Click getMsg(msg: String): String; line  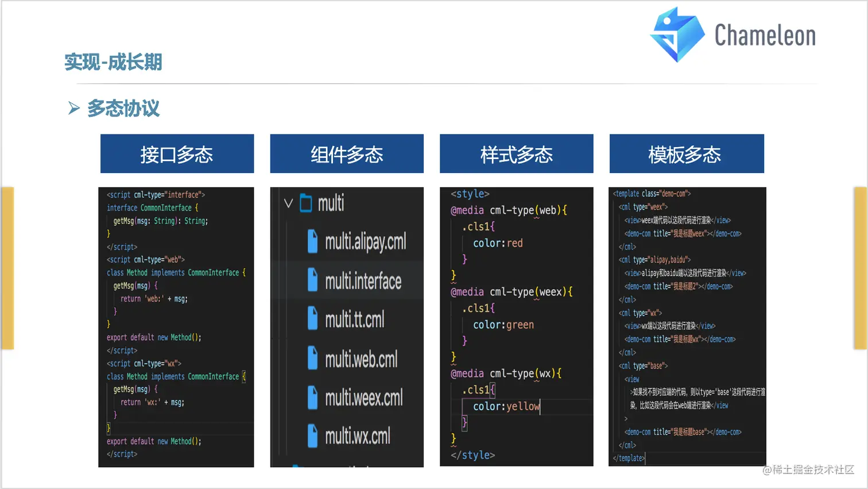coord(161,221)
